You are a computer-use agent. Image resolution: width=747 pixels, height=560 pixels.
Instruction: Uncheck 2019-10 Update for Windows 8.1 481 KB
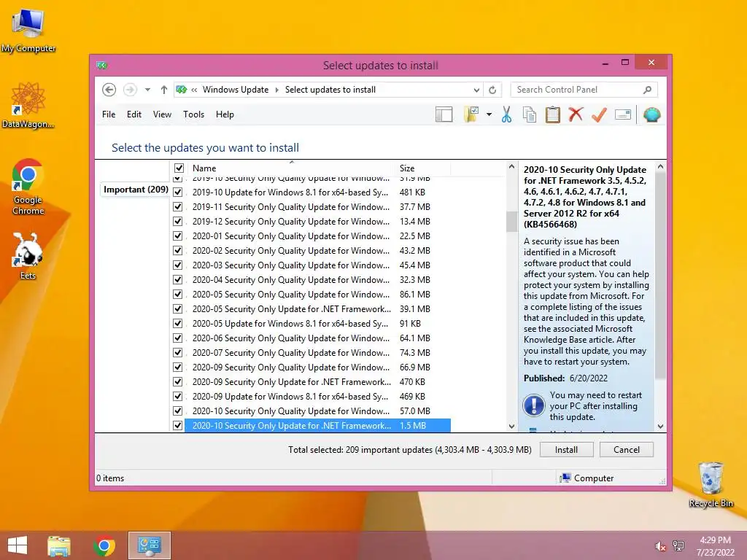(178, 192)
